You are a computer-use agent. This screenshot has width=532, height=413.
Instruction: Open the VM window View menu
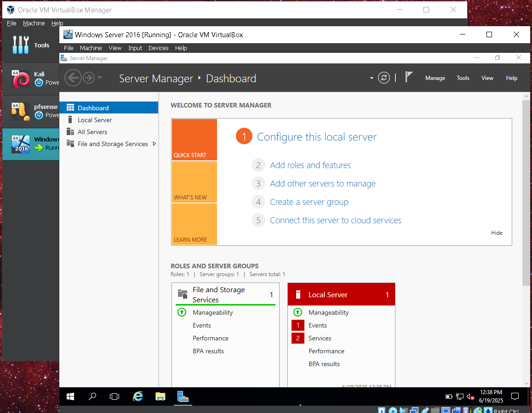click(115, 48)
